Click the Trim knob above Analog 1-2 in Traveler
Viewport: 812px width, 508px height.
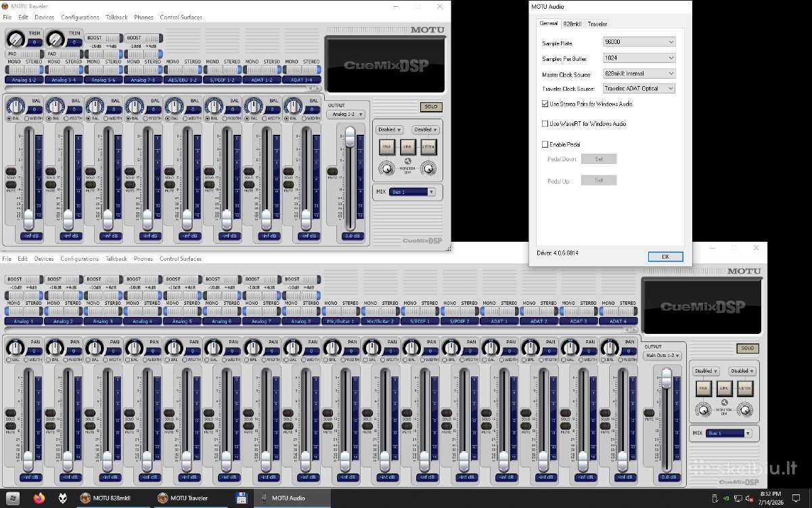pyautogui.click(x=16, y=39)
